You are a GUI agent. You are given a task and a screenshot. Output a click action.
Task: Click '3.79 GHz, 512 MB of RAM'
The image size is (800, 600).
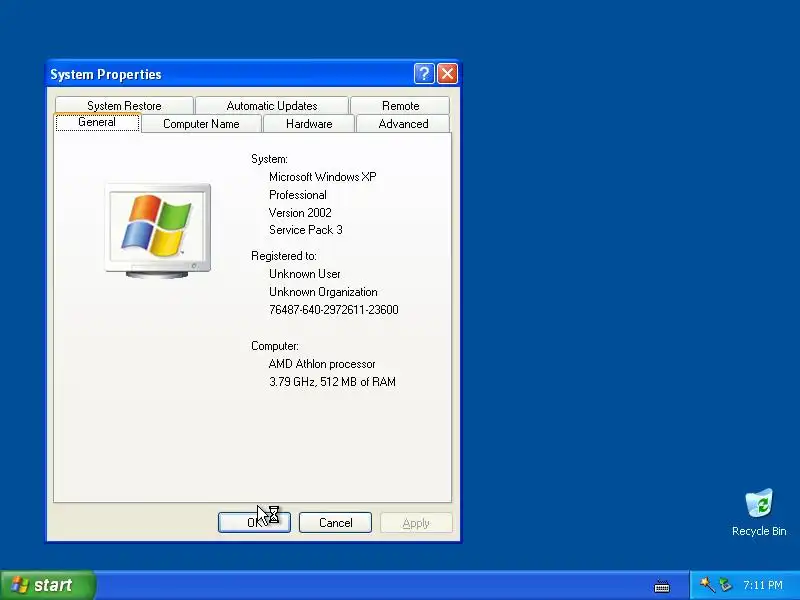[x=332, y=382]
